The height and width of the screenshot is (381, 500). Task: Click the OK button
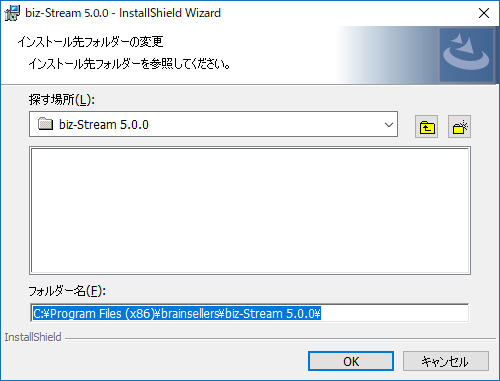coord(351,361)
